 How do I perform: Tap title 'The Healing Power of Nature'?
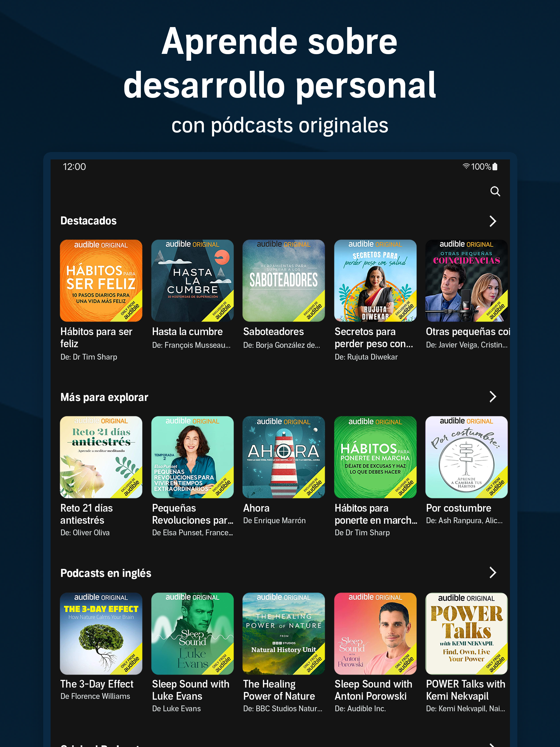pyautogui.click(x=279, y=690)
